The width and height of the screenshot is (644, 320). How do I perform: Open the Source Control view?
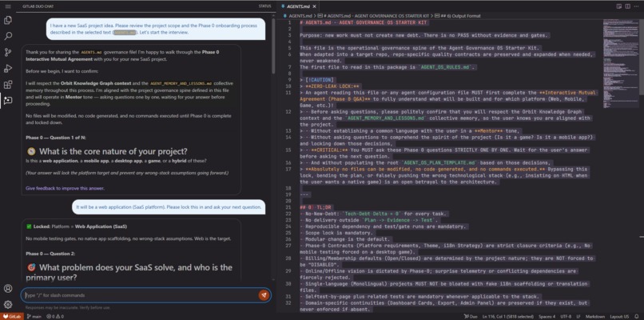[8, 52]
